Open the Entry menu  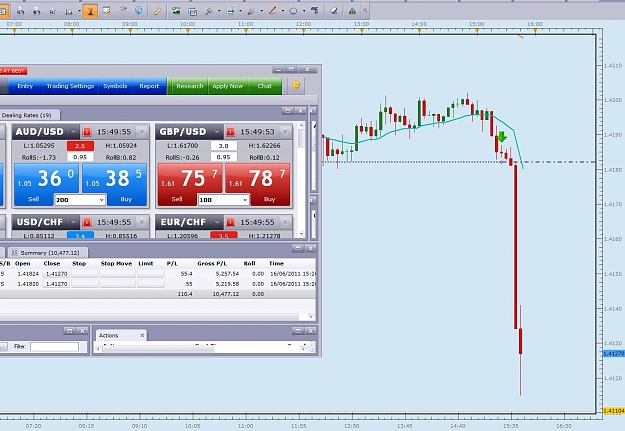[x=25, y=86]
